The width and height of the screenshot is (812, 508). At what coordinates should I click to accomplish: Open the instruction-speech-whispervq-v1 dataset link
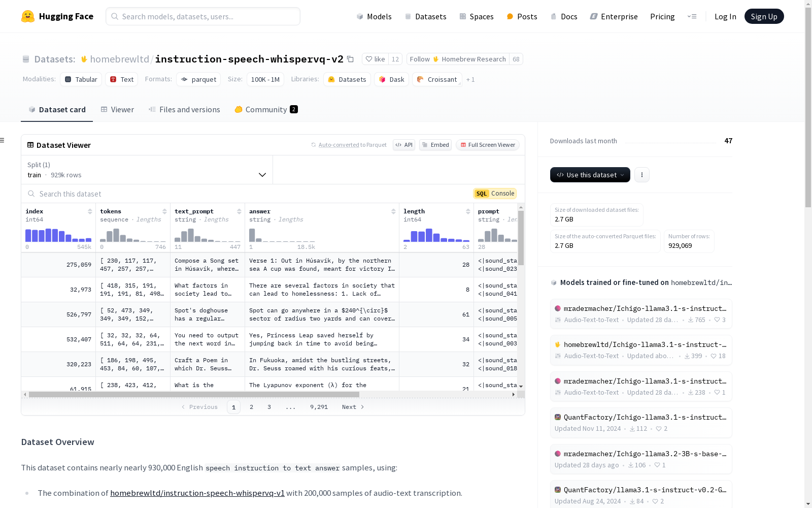[197, 493]
